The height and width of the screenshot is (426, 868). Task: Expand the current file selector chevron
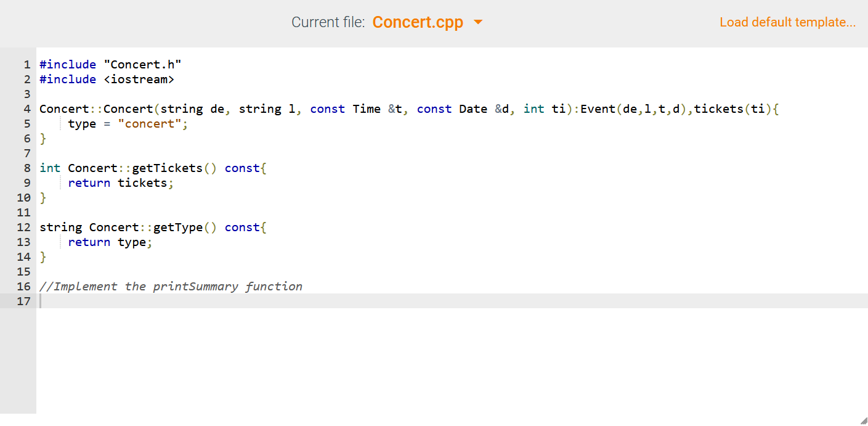pos(478,22)
